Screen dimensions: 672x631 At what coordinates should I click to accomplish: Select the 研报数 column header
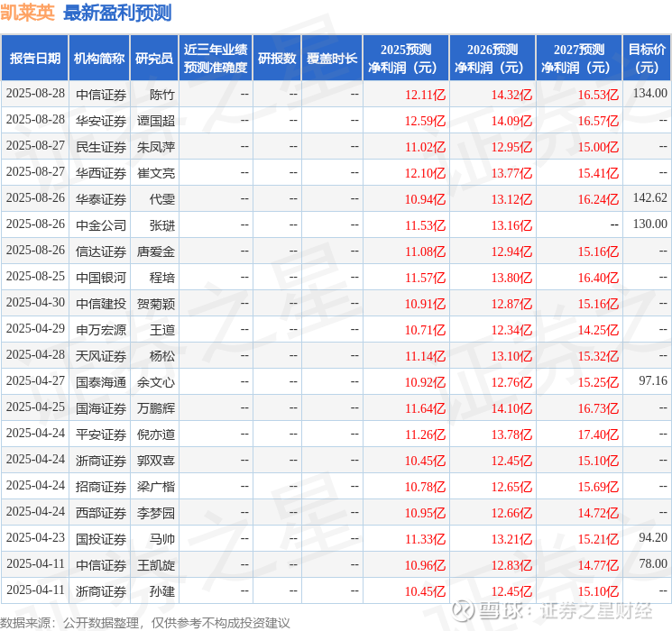coord(277,59)
